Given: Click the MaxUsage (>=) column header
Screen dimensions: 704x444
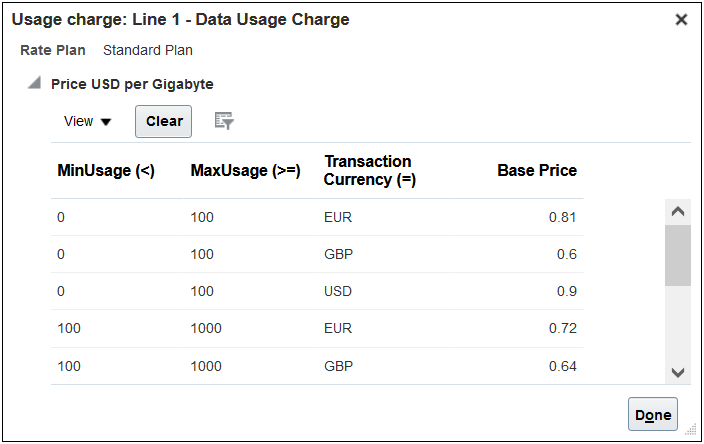Looking at the screenshot, I should coord(245,170).
